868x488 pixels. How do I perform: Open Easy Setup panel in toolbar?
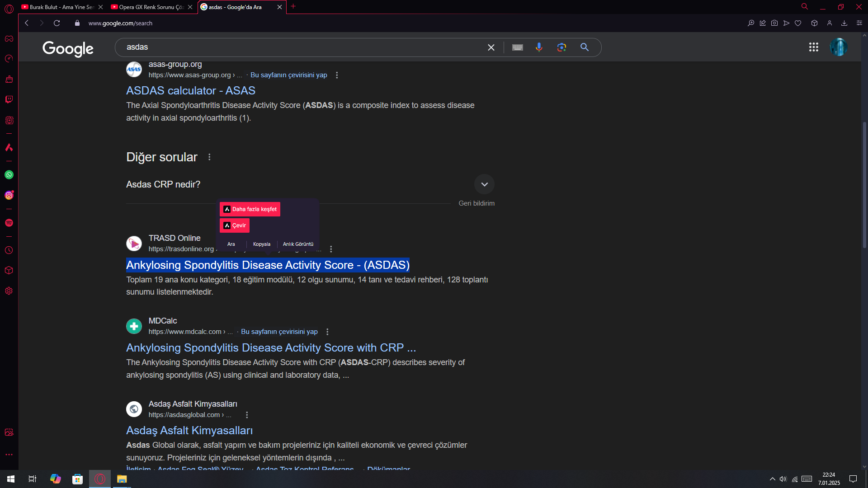[859, 23]
